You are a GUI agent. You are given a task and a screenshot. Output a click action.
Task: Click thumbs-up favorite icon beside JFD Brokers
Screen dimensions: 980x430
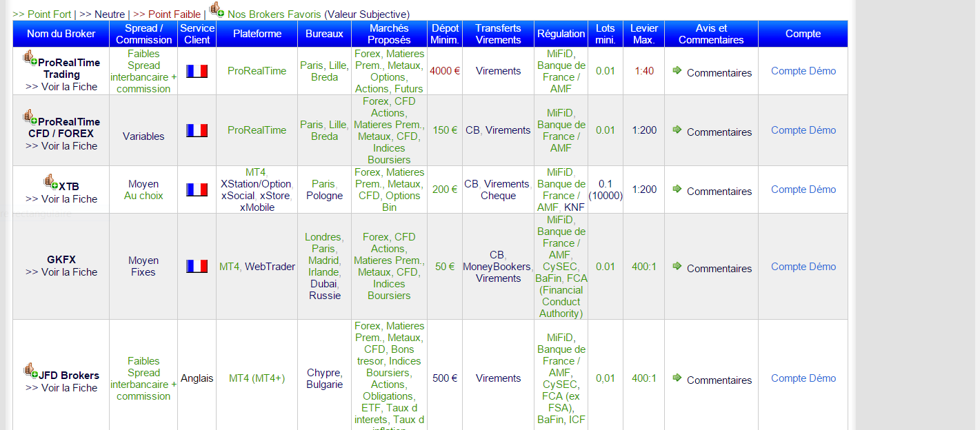click(x=30, y=370)
